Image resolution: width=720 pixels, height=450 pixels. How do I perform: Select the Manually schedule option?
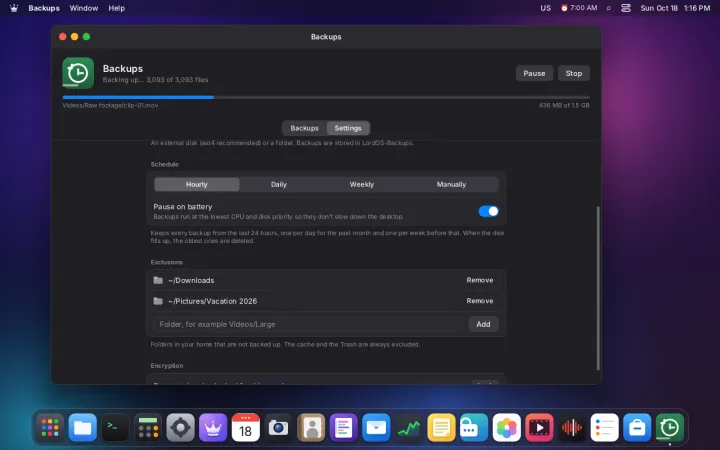pyautogui.click(x=451, y=184)
